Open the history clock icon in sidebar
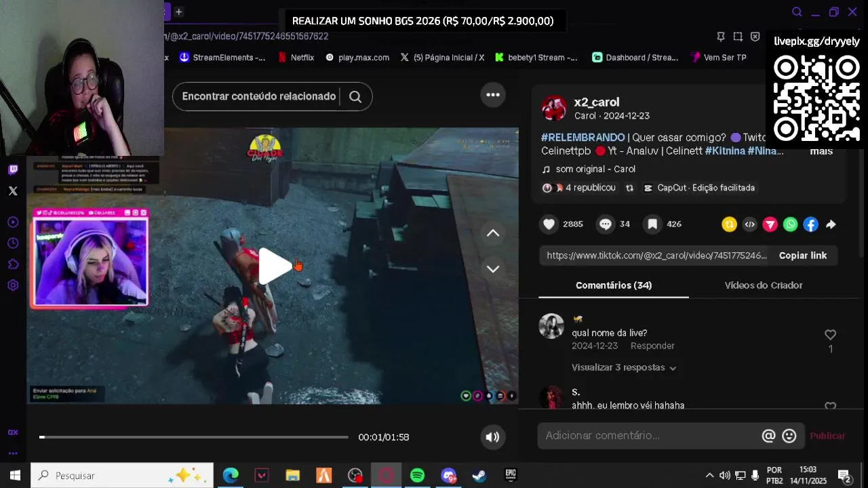 coord(13,243)
